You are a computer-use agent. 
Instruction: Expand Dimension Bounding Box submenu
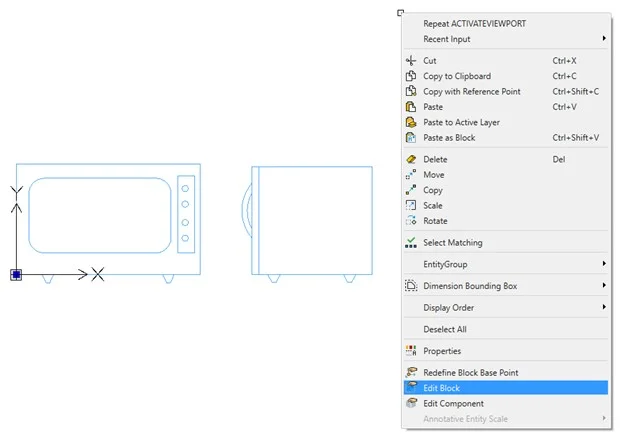[x=505, y=286]
